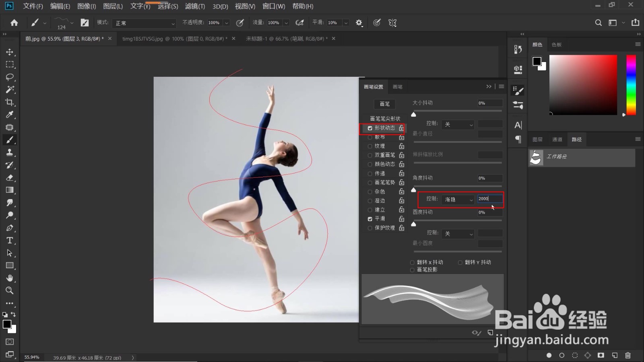Open the 滤镜(T) menu
The width and height of the screenshot is (644, 362).
(x=195, y=6)
